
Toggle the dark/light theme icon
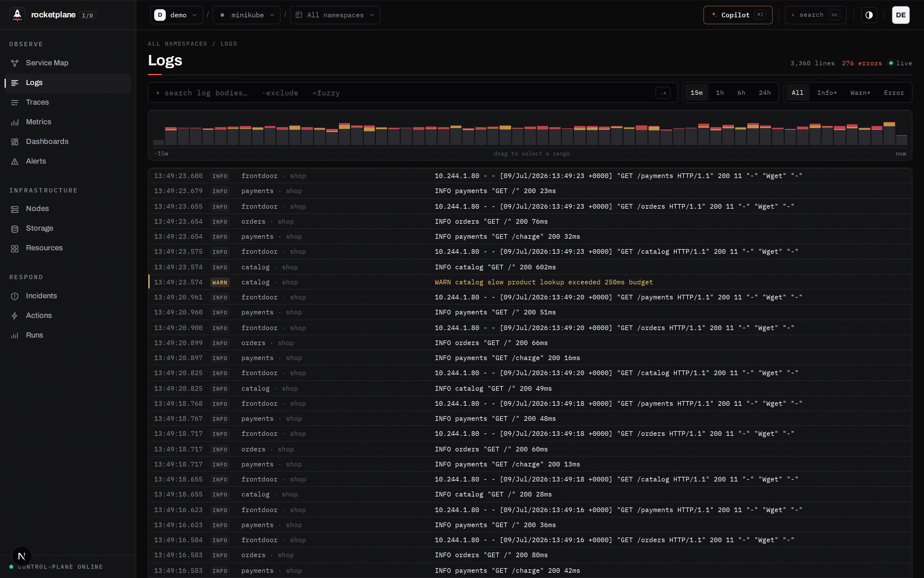[x=869, y=15]
